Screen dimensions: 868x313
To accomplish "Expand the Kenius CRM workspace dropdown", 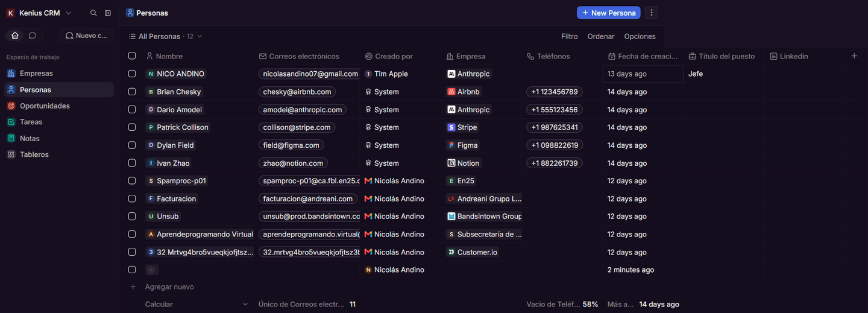I will pyautogui.click(x=68, y=13).
